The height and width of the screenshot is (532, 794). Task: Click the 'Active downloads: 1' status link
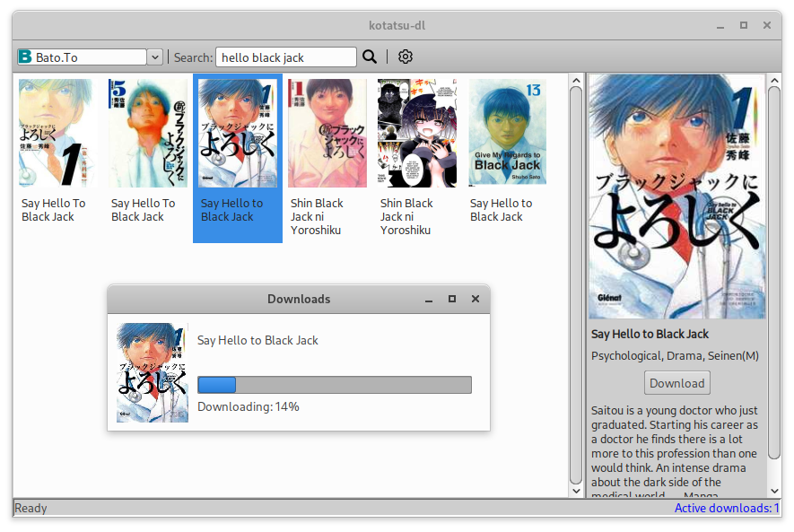(726, 508)
